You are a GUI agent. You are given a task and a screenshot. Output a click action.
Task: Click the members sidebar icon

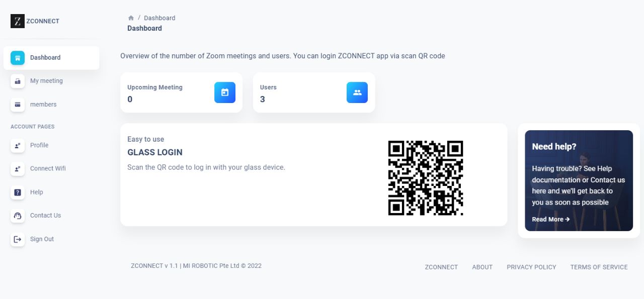[18, 105]
